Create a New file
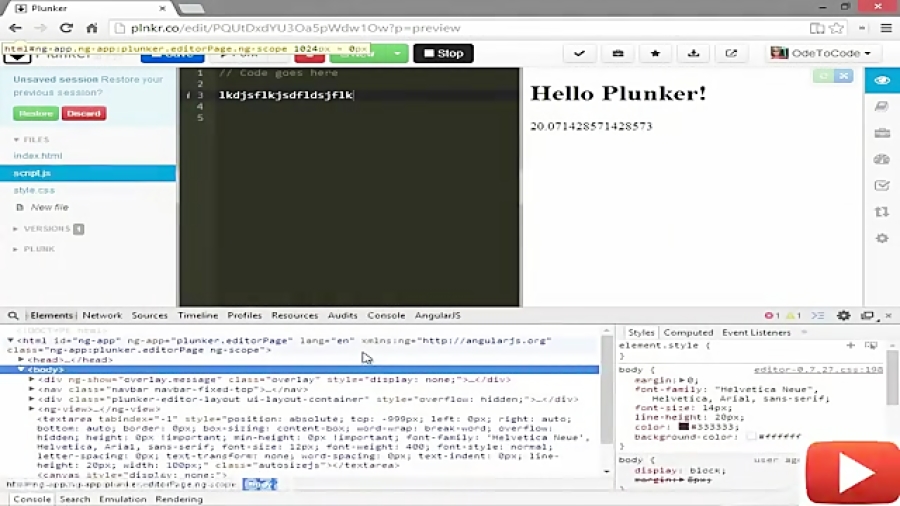 pos(42,207)
